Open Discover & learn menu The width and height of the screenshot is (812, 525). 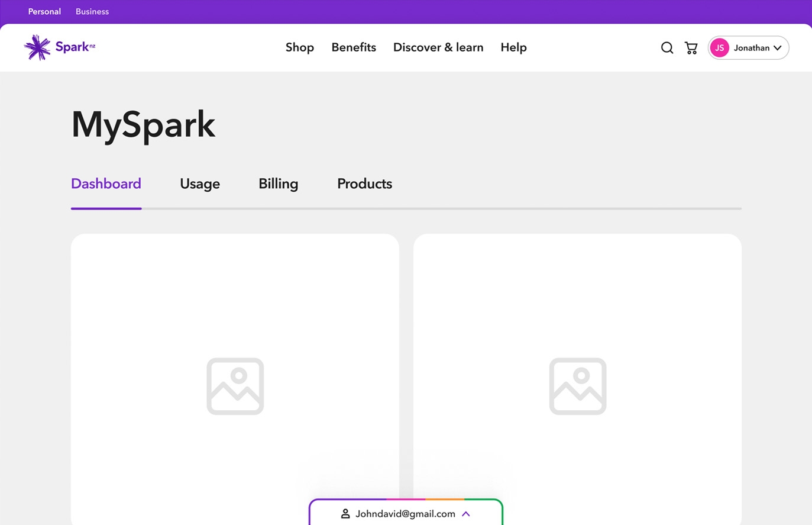[x=438, y=47]
